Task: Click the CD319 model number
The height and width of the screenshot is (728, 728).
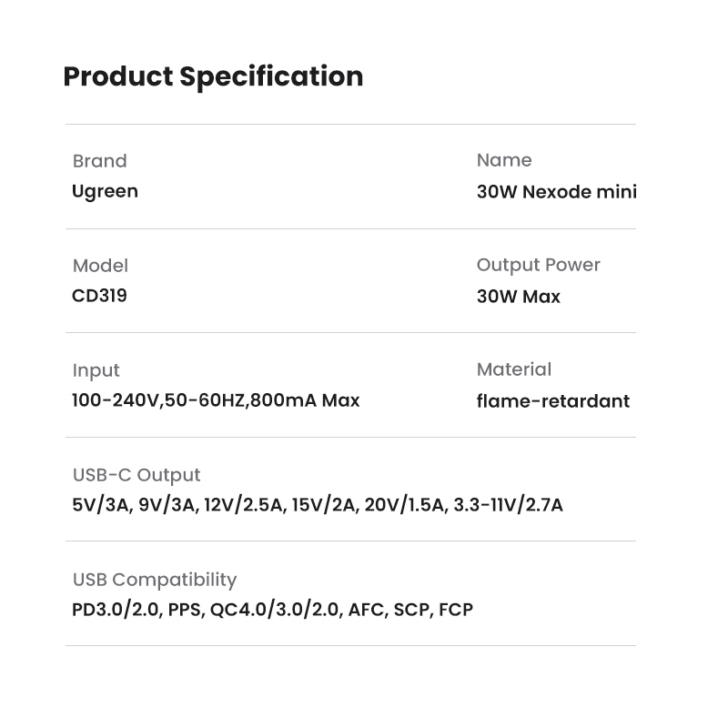Action: click(x=99, y=296)
